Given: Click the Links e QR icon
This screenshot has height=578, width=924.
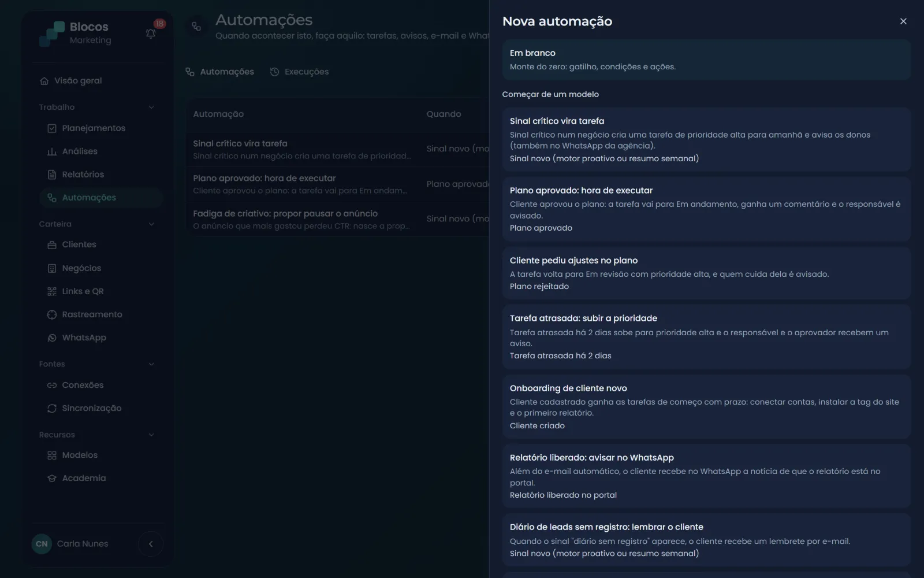Looking at the screenshot, I should click(52, 291).
